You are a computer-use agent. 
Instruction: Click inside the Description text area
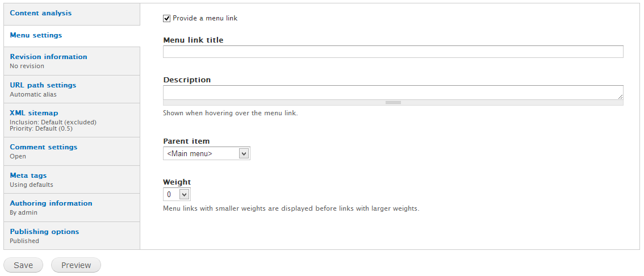392,92
